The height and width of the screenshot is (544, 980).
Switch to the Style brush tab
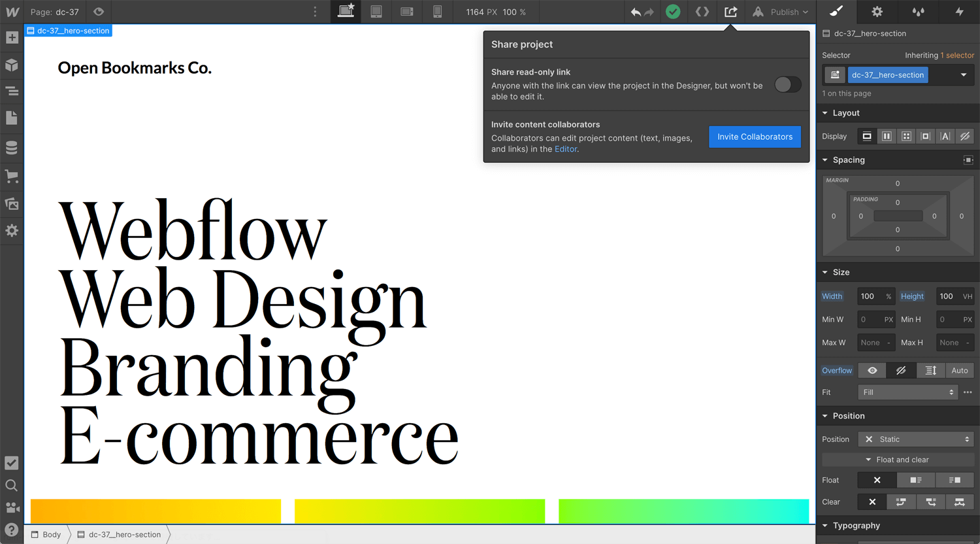[836, 11]
